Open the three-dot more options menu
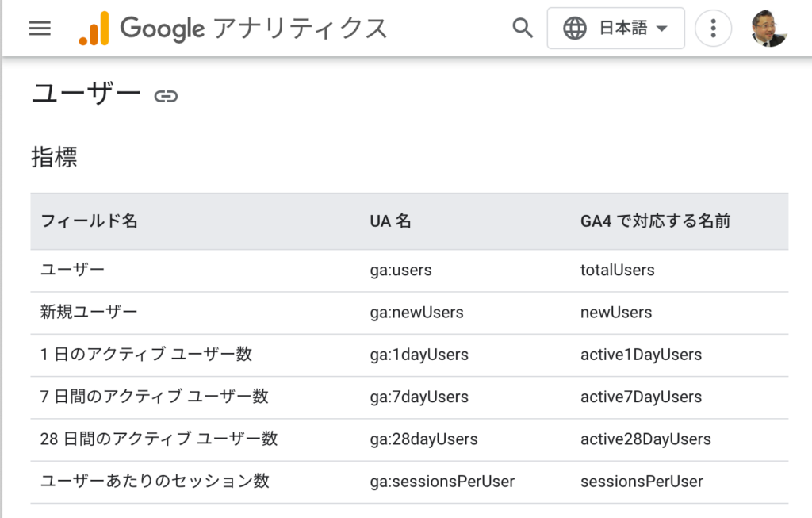 click(x=713, y=29)
